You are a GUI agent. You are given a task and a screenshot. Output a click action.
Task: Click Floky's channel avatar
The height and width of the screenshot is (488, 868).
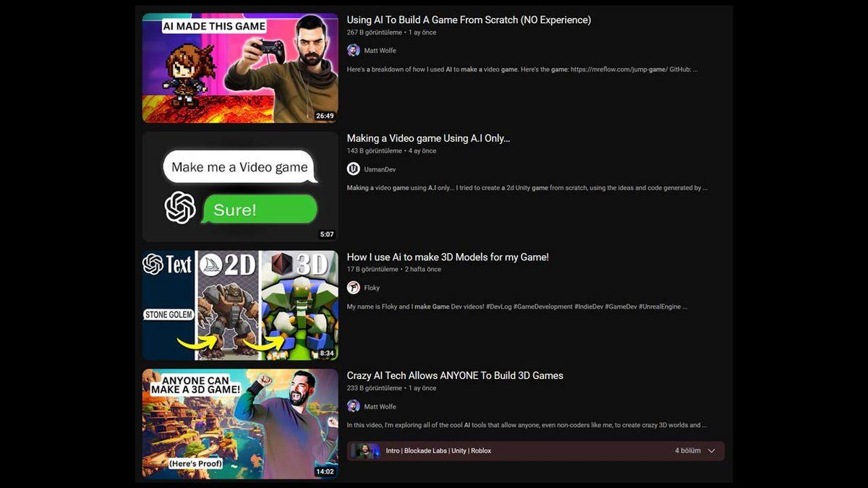[353, 287]
